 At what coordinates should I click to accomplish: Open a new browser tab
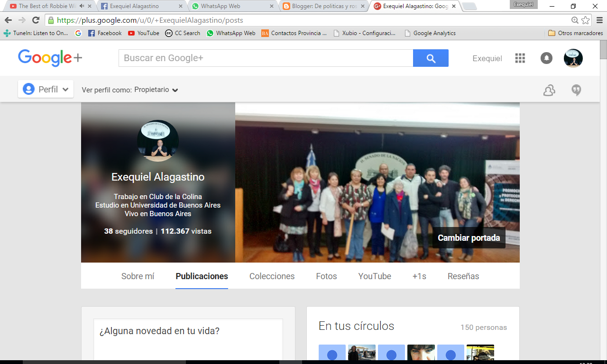point(469,6)
